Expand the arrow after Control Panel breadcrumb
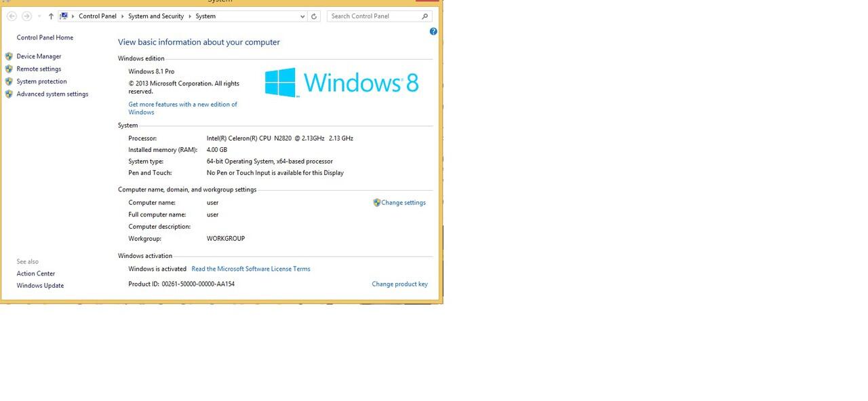The width and height of the screenshot is (868, 401). (123, 16)
